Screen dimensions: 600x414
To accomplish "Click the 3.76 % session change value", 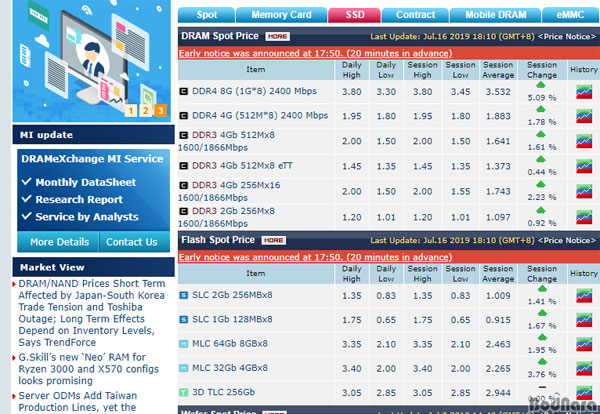I will point(541,374).
